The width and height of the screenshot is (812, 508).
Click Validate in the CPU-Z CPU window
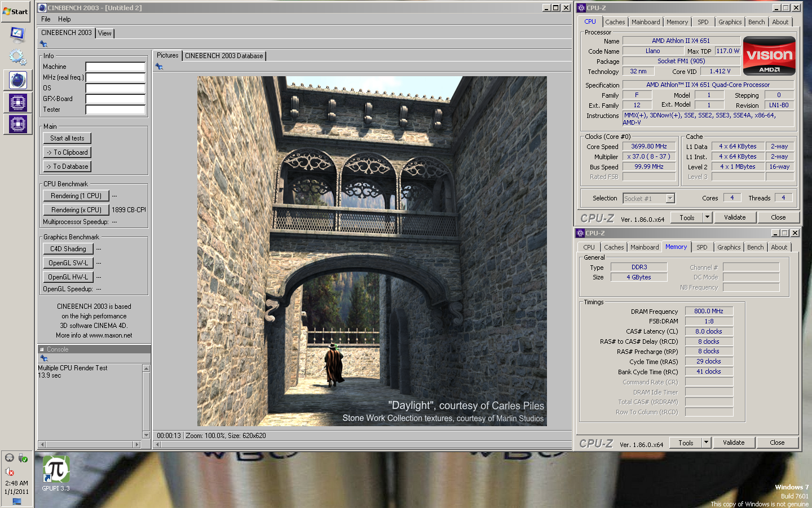pos(735,217)
